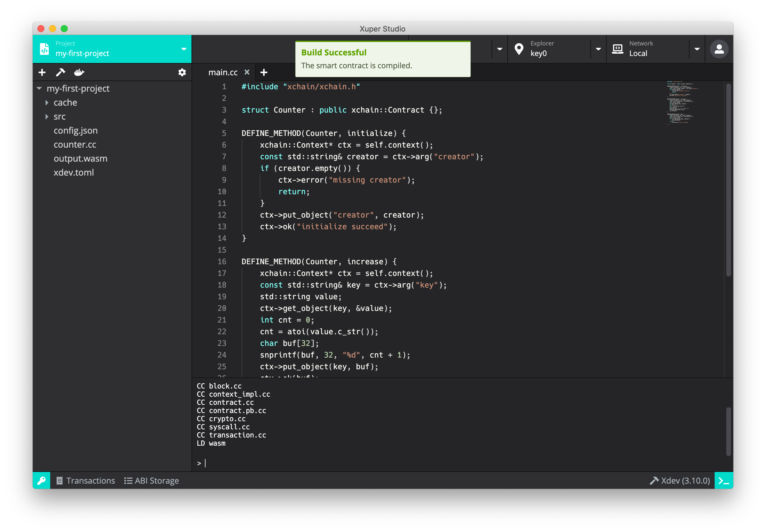Click the Network computer icon
Image resolution: width=766 pixels, height=532 pixels.
point(617,49)
